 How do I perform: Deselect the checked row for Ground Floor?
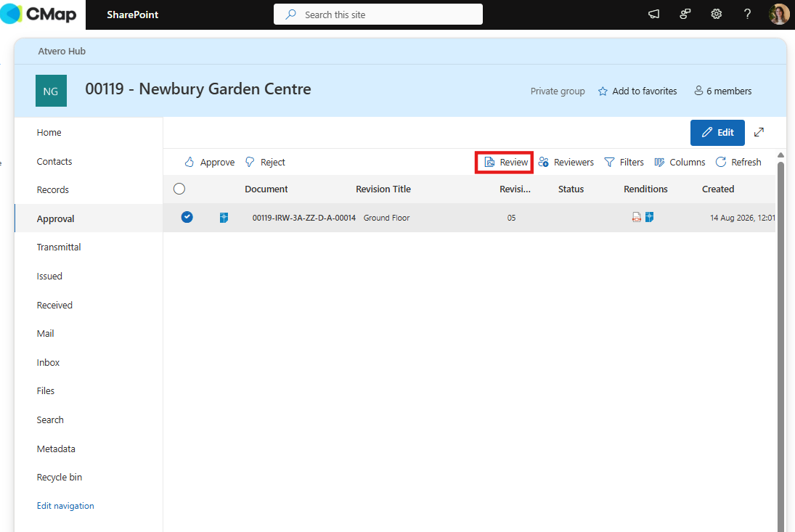tap(187, 217)
